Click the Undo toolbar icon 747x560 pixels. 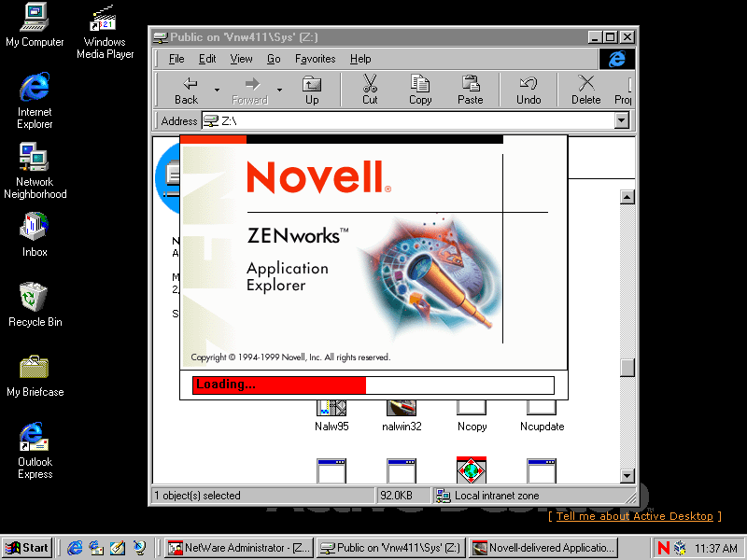(529, 91)
